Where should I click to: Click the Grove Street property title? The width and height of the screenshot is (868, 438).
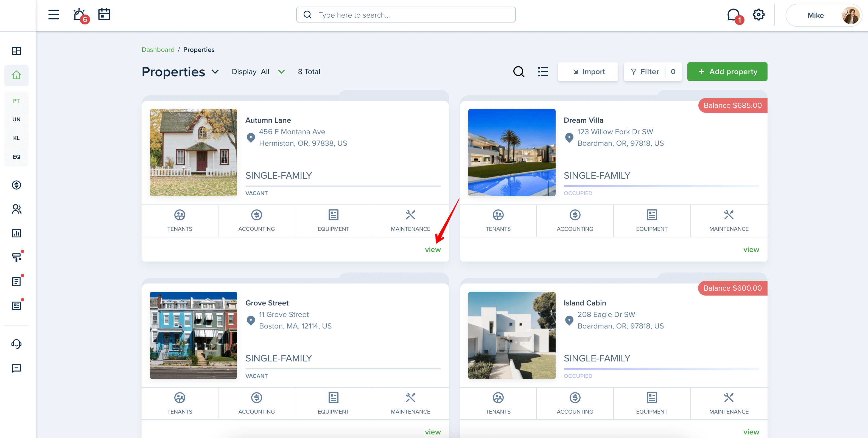coord(267,303)
